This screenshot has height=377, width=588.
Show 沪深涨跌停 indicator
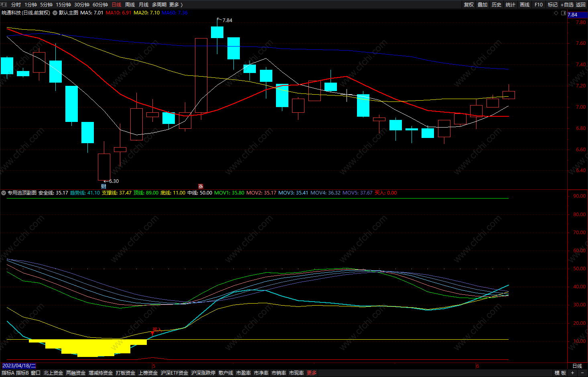point(203,373)
